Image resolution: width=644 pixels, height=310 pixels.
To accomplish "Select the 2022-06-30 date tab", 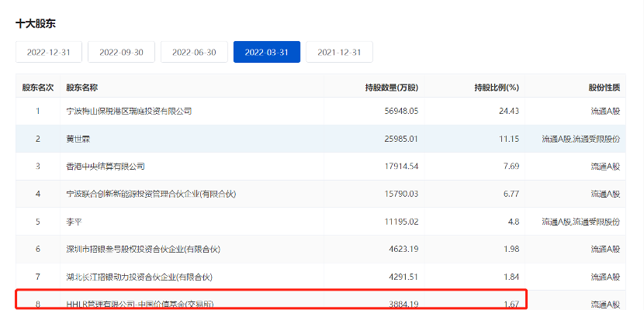I will click(x=194, y=52).
